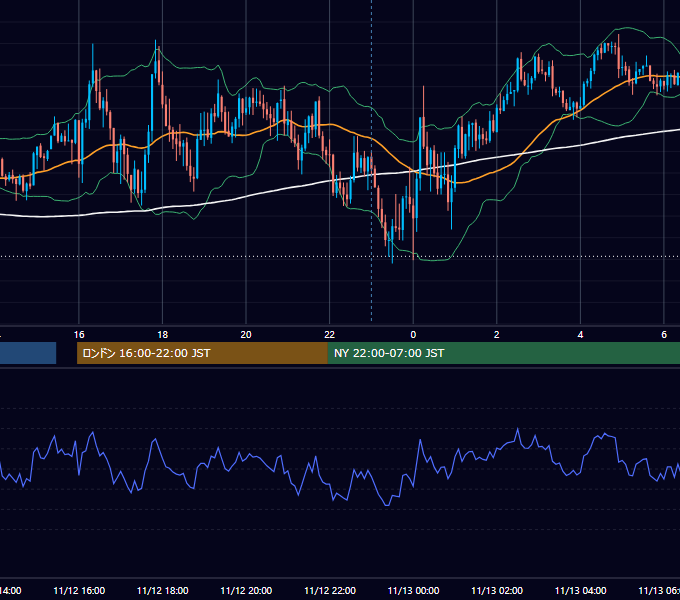Click the 2 hour label on upper axis
680x600 pixels.
(497, 335)
